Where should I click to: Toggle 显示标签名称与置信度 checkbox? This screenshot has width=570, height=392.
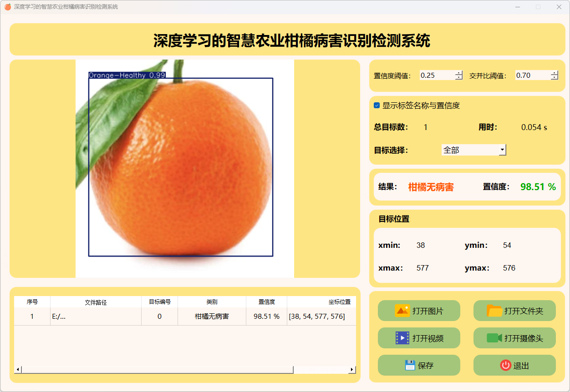click(x=377, y=106)
